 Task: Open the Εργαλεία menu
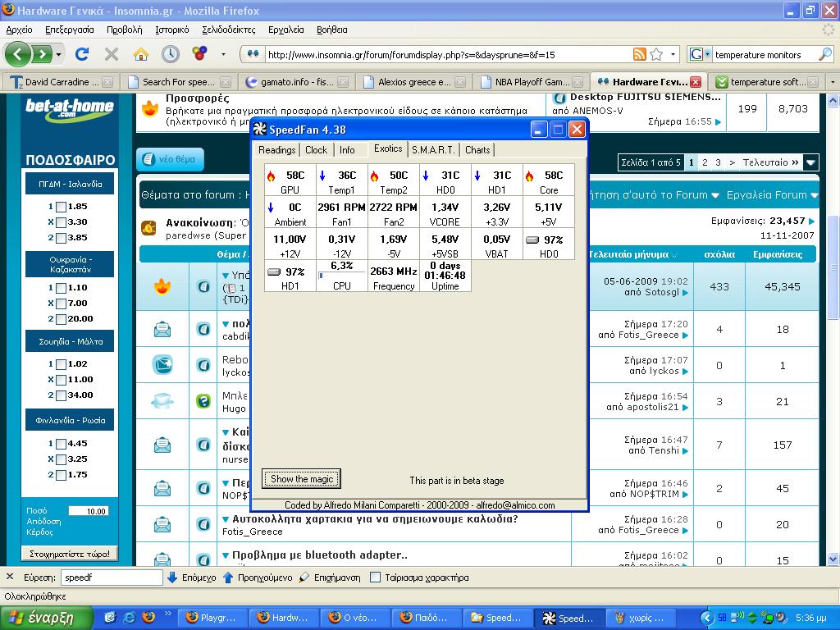coord(286,30)
